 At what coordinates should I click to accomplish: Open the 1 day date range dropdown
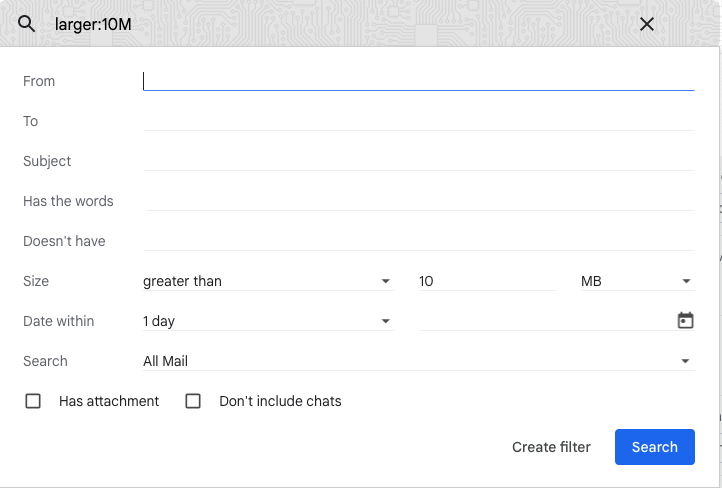click(x=268, y=321)
